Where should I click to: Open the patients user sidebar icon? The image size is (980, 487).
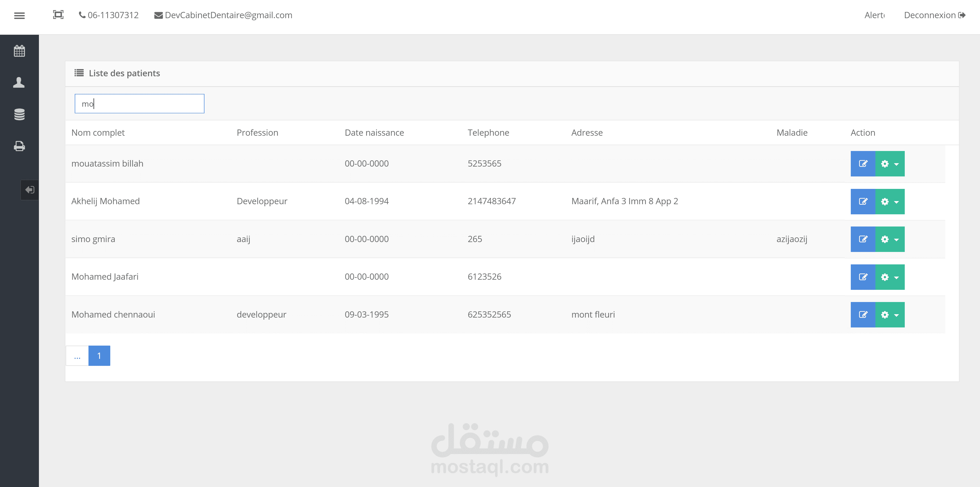point(19,82)
